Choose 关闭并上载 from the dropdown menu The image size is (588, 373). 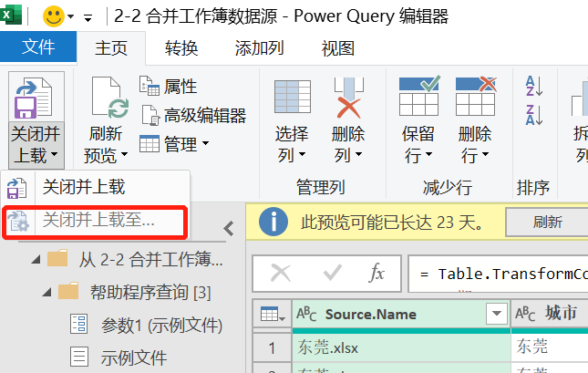click(95, 187)
